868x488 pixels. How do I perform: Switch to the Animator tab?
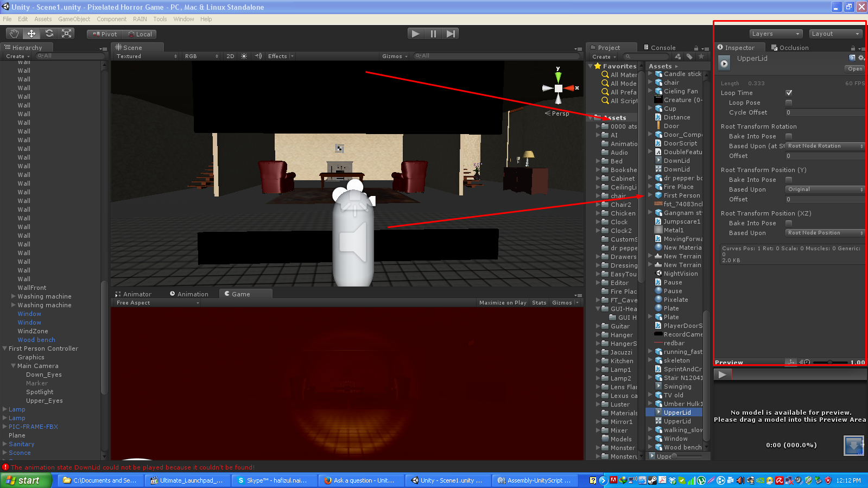click(134, 294)
